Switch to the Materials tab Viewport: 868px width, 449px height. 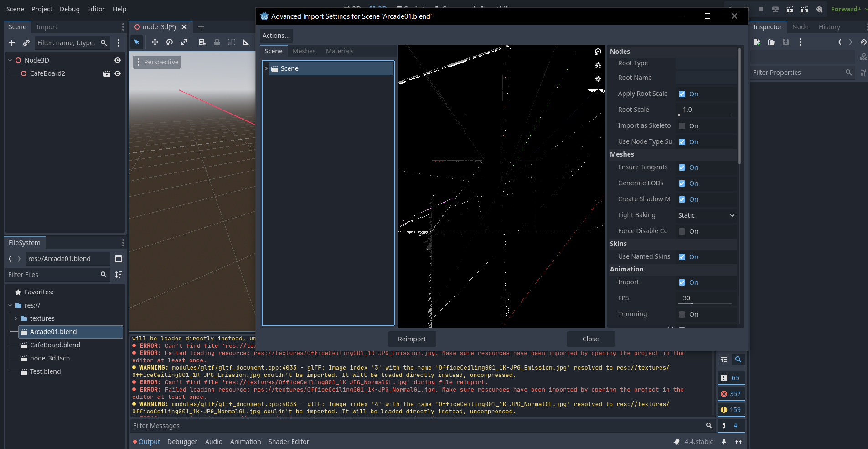pyautogui.click(x=339, y=51)
